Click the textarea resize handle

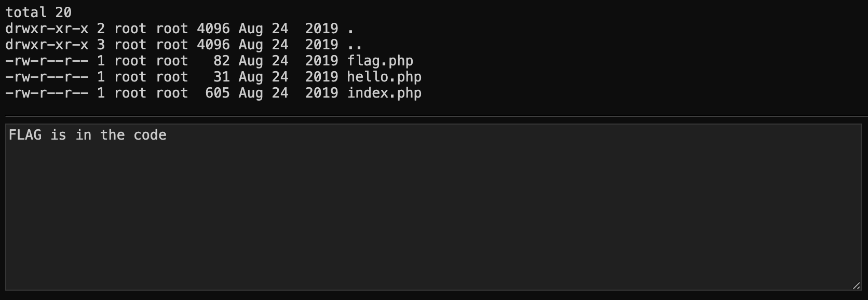[x=856, y=285]
